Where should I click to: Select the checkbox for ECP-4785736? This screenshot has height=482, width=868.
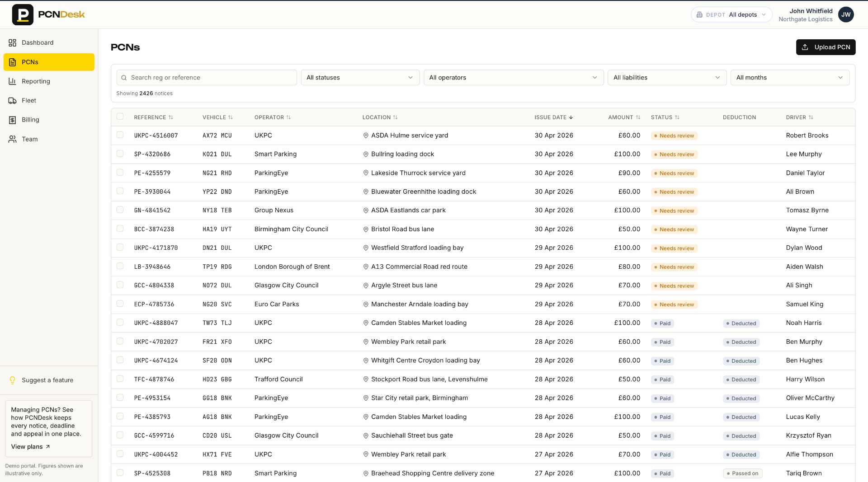120,304
